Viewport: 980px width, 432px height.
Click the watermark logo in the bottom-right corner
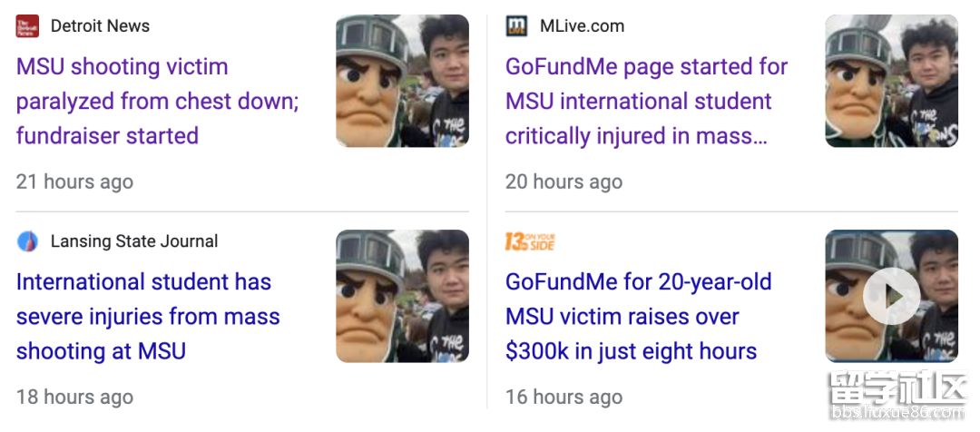pos(897,399)
